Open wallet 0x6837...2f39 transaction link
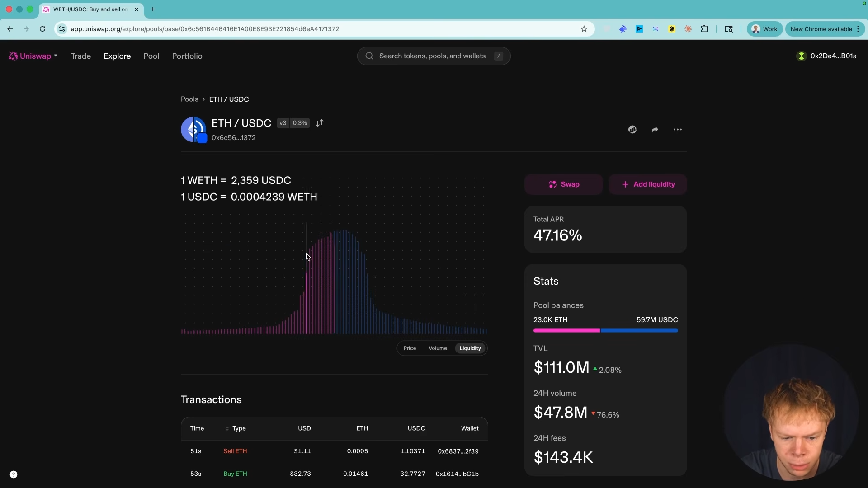The image size is (868, 488). [458, 451]
